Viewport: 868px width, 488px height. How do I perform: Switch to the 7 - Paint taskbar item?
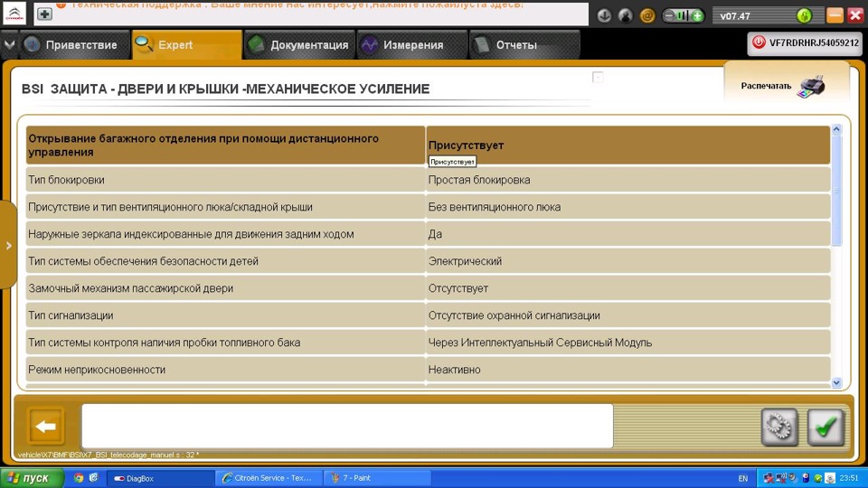pyautogui.click(x=378, y=478)
